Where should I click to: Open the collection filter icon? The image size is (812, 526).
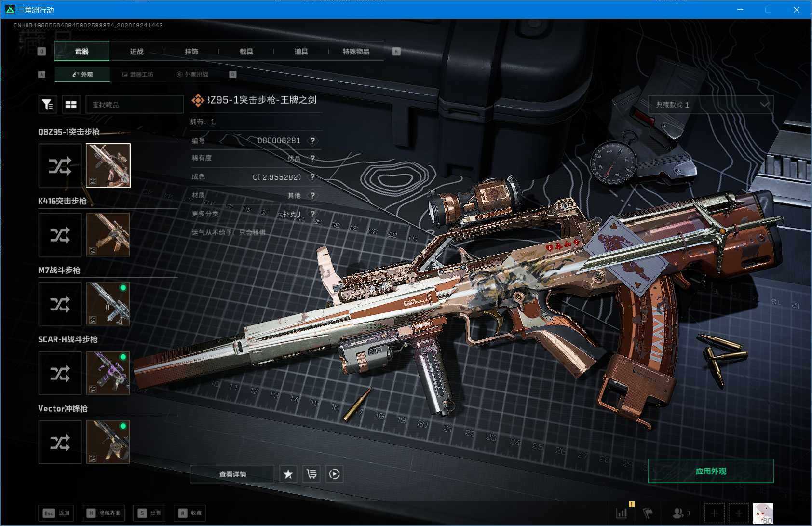[47, 104]
